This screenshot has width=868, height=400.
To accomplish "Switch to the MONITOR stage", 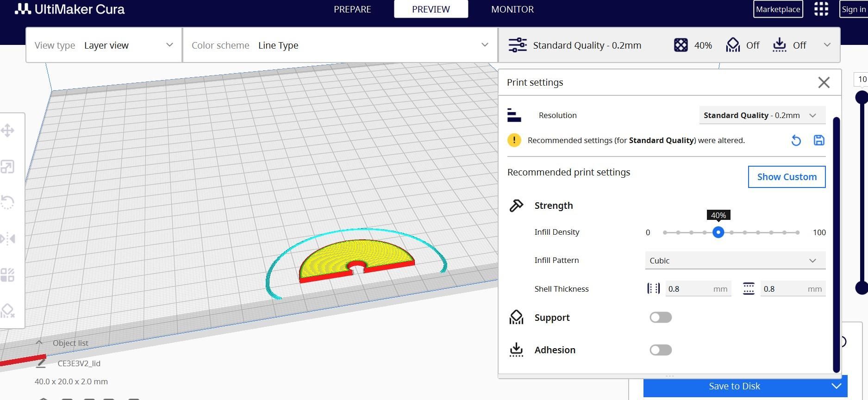I will [x=512, y=9].
